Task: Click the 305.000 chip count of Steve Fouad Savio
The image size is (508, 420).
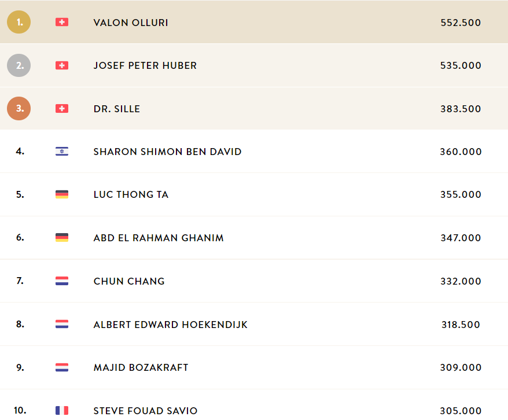Action: [461, 411]
